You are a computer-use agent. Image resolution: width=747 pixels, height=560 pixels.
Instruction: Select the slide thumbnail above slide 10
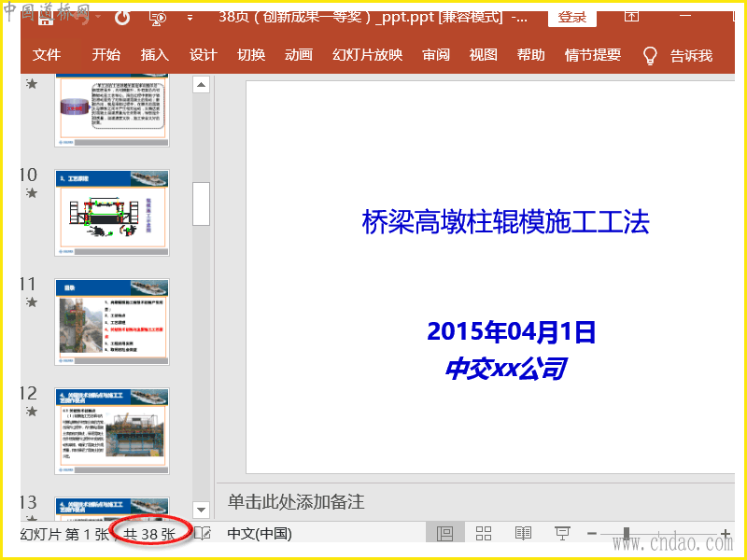pos(112,110)
